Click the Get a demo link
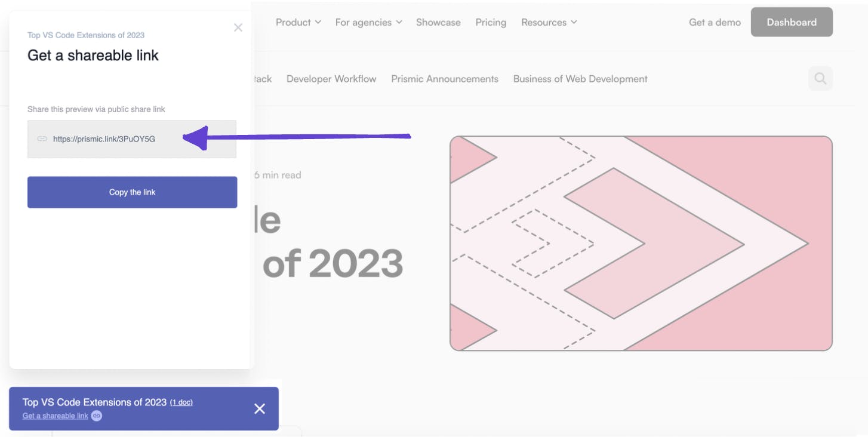Screen dimensions: 868x437 [715, 22]
